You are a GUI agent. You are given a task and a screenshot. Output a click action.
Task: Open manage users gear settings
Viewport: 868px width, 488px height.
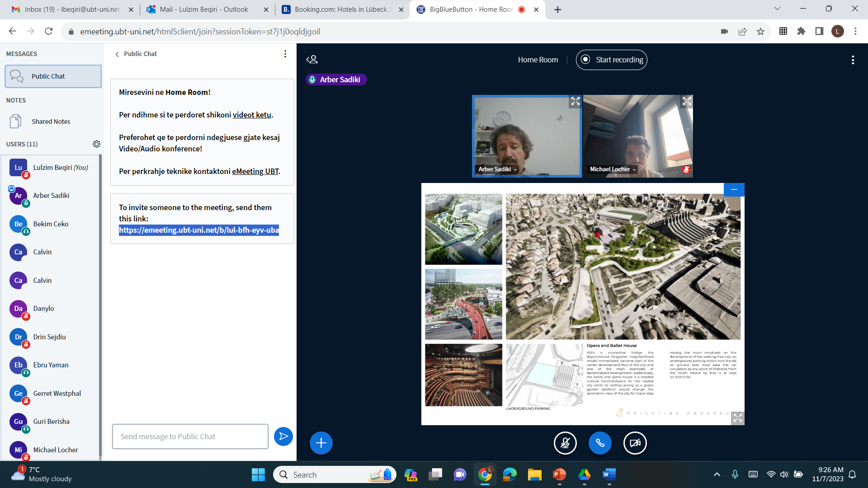(x=96, y=144)
